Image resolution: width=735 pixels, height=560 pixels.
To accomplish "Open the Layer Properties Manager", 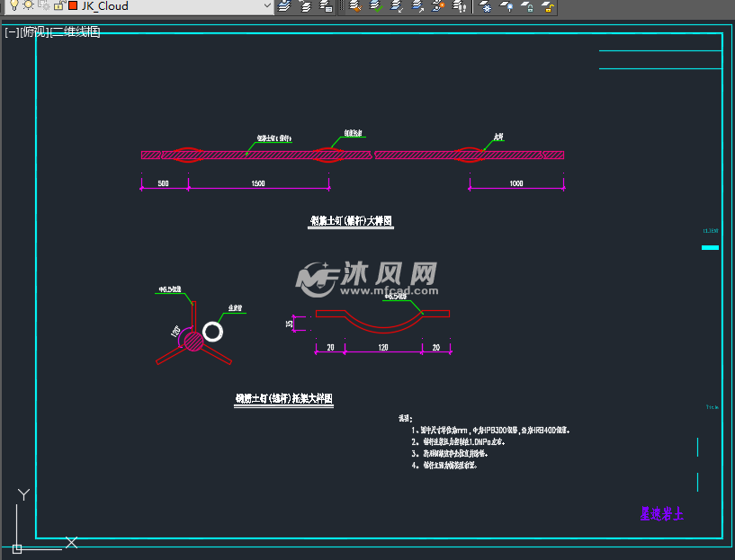I will click(x=284, y=6).
